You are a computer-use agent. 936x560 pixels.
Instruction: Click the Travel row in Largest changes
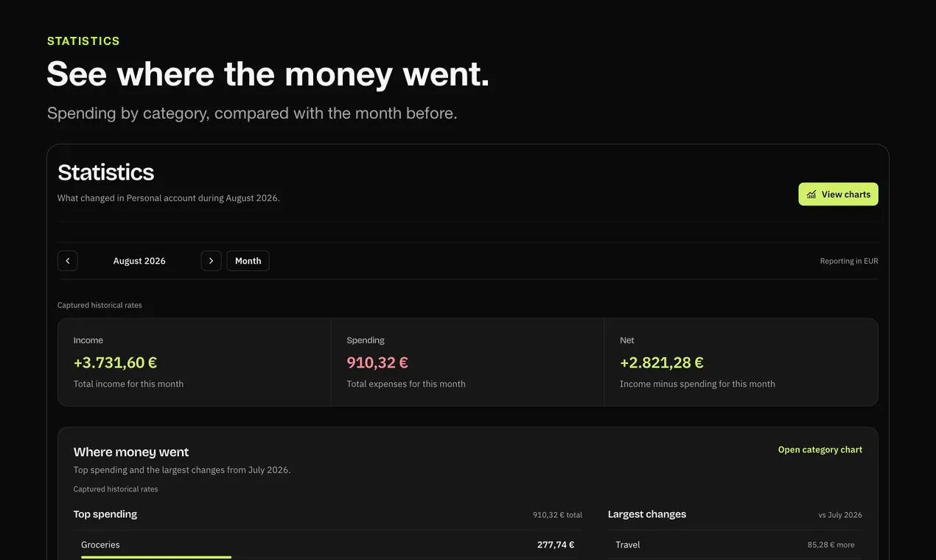[735, 545]
